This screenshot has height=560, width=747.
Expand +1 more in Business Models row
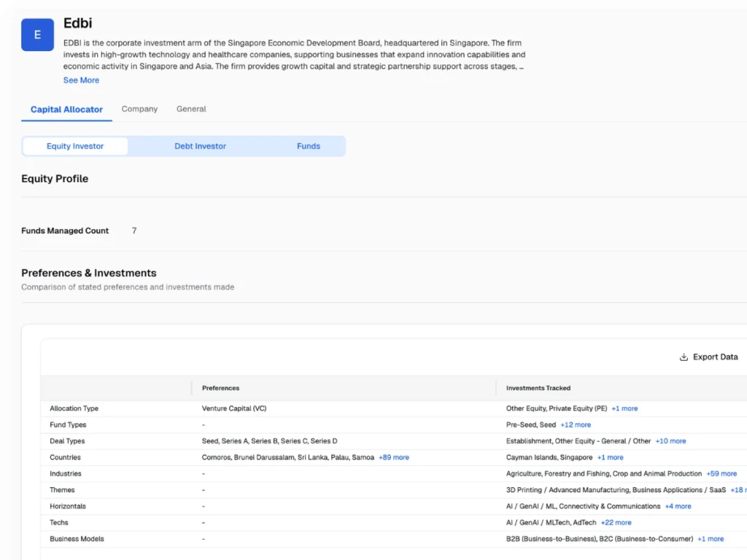tap(711, 539)
